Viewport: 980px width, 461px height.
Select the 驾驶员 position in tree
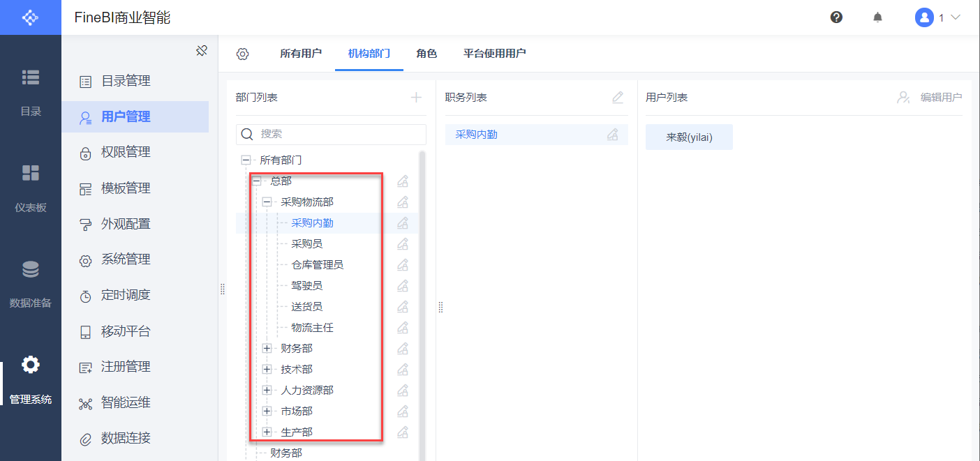pyautogui.click(x=307, y=286)
